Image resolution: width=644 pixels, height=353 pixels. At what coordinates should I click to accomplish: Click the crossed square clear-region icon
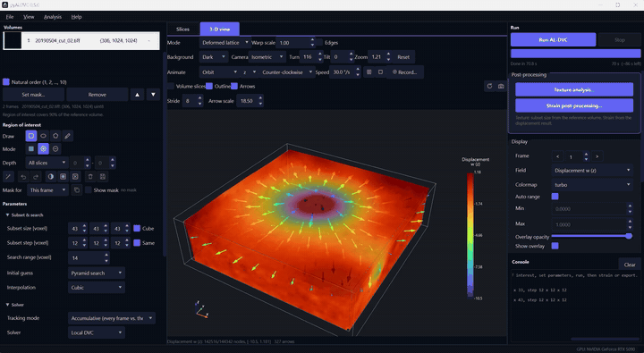(x=75, y=177)
